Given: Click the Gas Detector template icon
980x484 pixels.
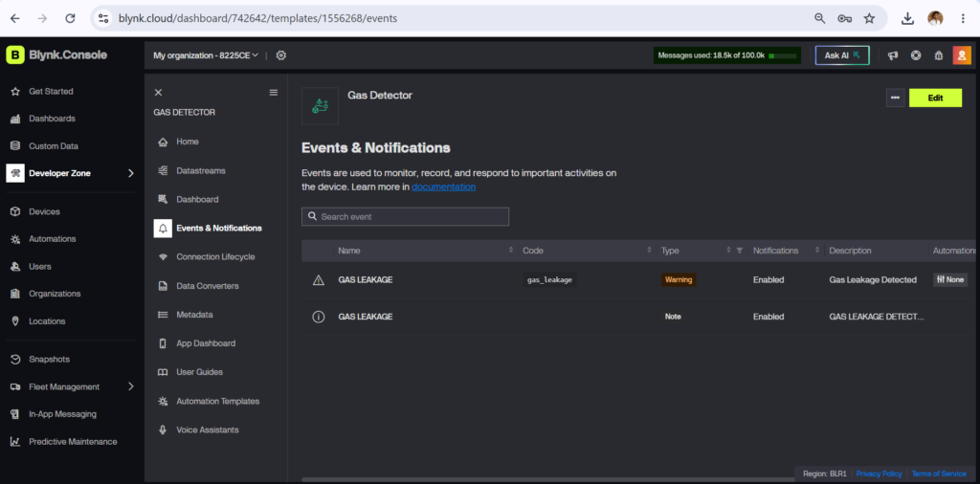Looking at the screenshot, I should (320, 105).
